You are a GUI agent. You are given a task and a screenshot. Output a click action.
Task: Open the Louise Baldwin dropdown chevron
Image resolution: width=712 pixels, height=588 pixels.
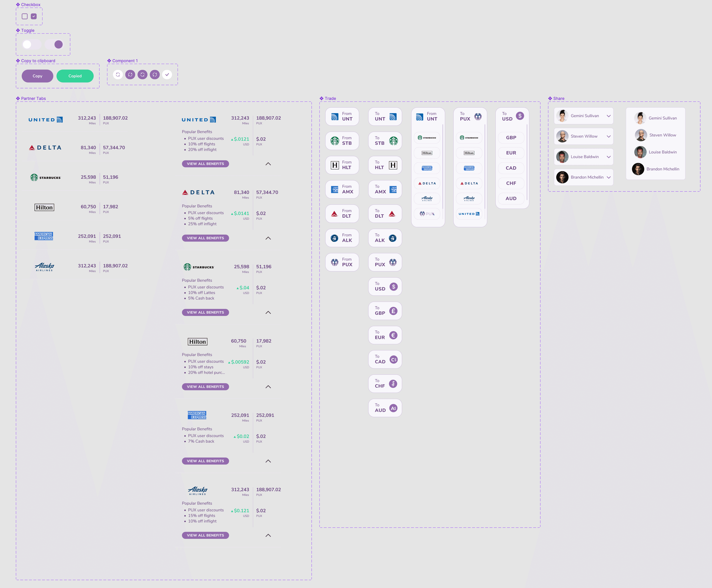[x=608, y=157]
